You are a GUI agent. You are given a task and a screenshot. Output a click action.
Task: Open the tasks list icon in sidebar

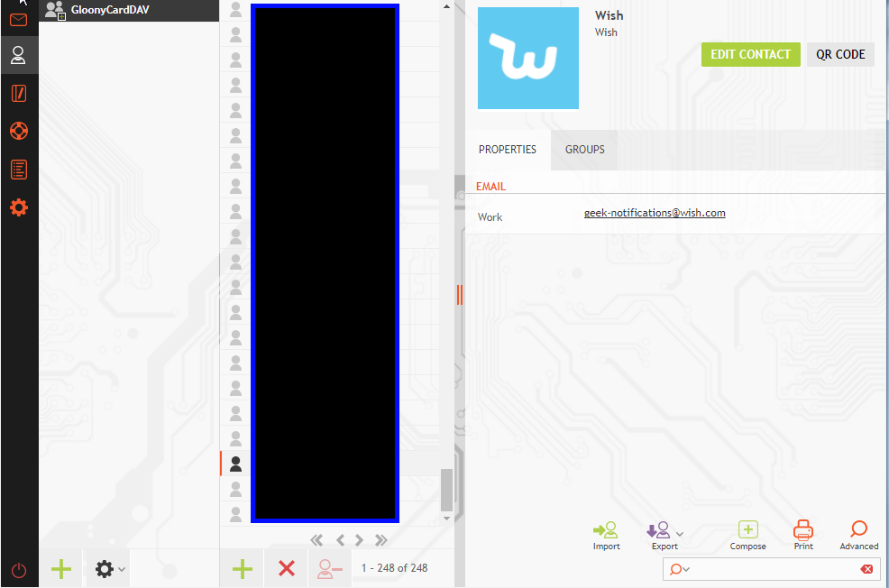[19, 170]
